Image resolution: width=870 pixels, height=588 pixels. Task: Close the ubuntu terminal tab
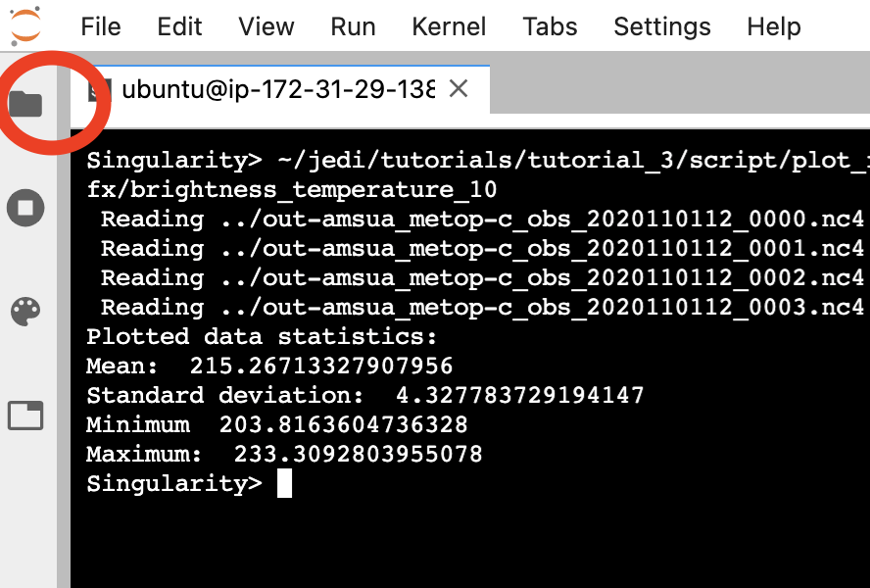pyautogui.click(x=459, y=88)
